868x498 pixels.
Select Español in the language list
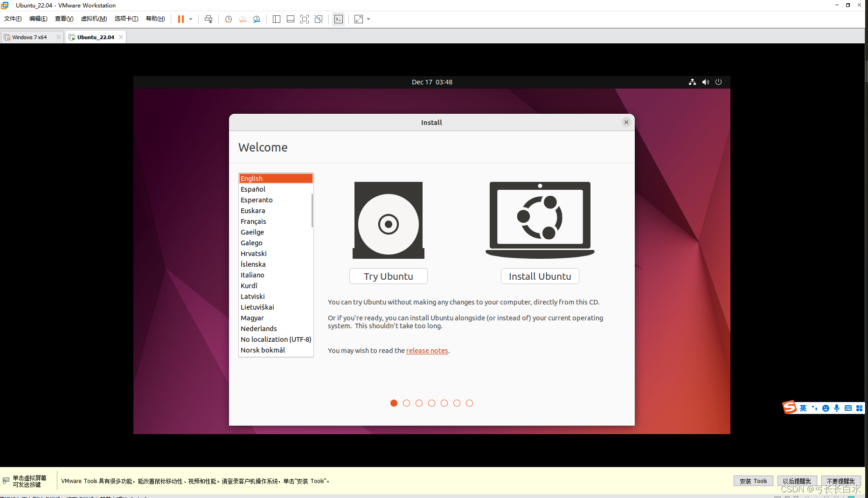click(275, 189)
